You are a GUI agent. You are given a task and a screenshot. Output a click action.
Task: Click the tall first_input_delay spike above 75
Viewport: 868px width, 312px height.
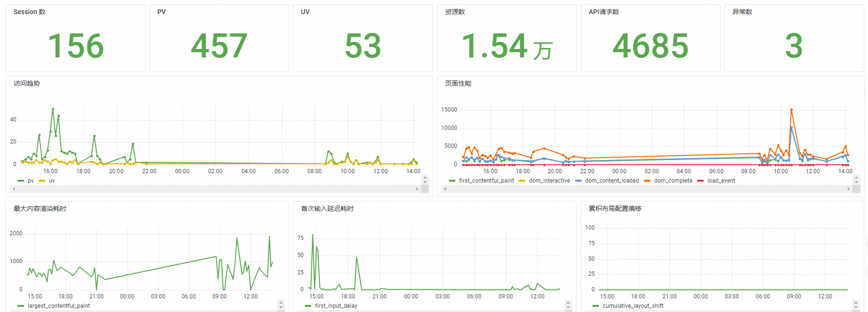313,234
